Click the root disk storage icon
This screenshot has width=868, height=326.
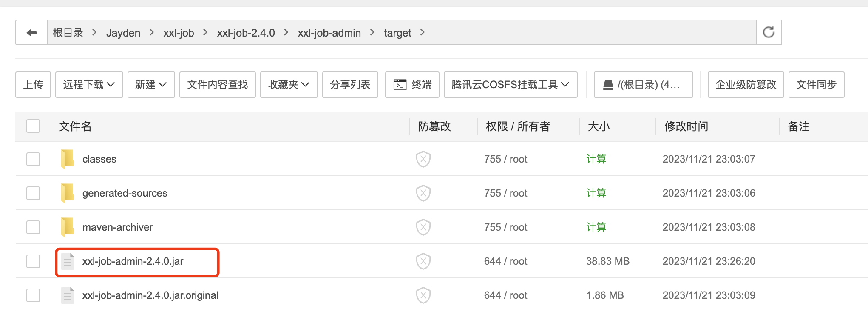click(x=607, y=84)
